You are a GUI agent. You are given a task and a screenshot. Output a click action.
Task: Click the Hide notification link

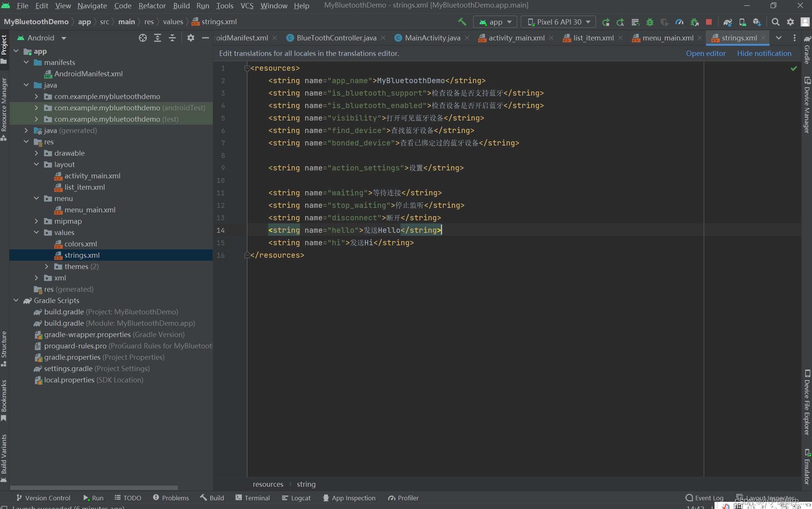point(764,53)
